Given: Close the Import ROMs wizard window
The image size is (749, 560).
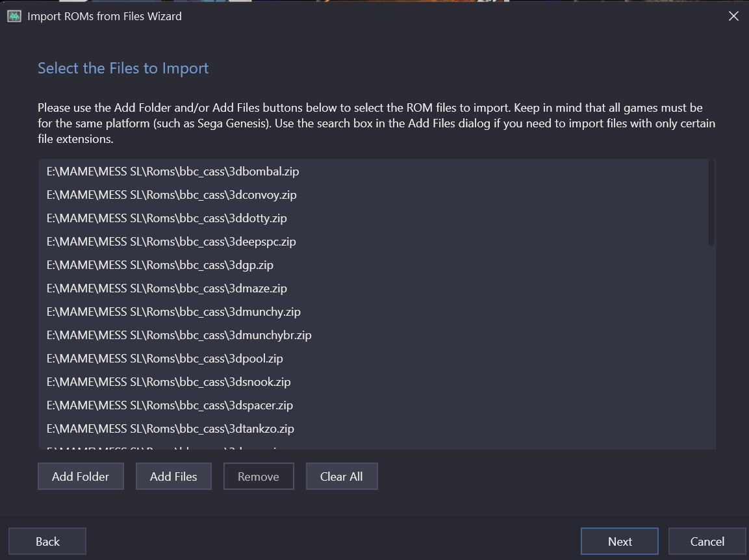Looking at the screenshot, I should (733, 16).
